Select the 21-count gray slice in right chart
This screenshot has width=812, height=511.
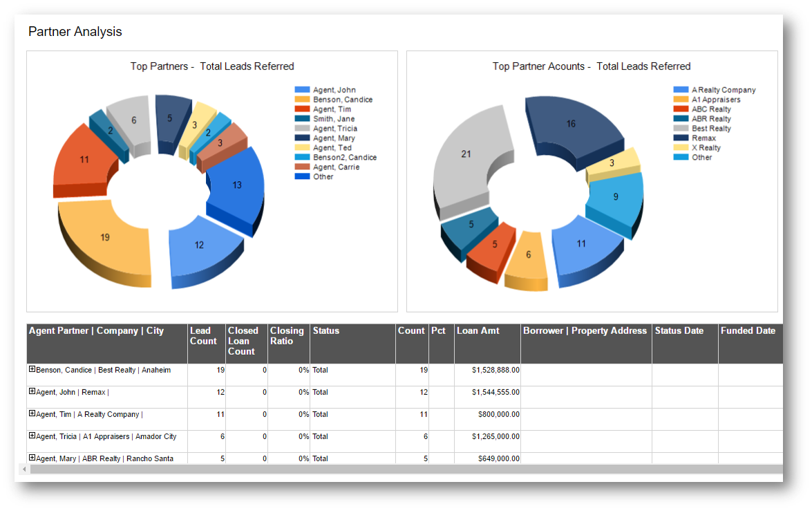(466, 155)
